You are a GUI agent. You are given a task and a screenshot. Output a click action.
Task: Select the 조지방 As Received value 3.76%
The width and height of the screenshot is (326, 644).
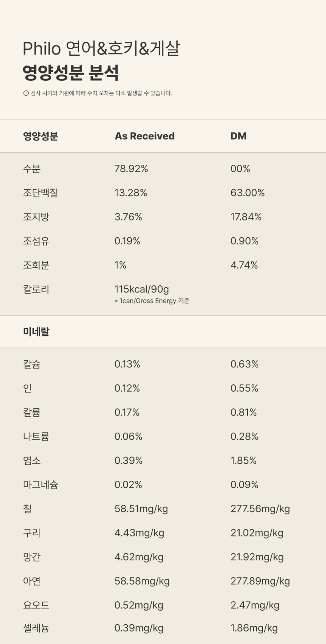click(x=128, y=217)
